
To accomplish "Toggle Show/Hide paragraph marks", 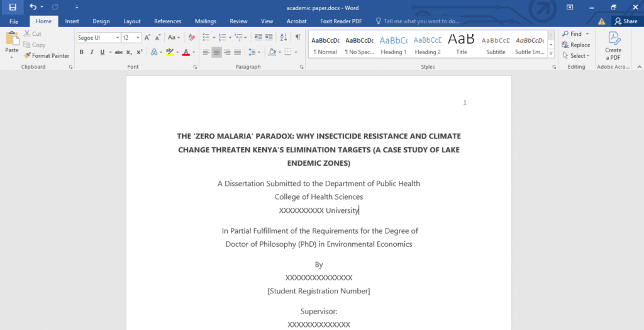I will coord(297,38).
